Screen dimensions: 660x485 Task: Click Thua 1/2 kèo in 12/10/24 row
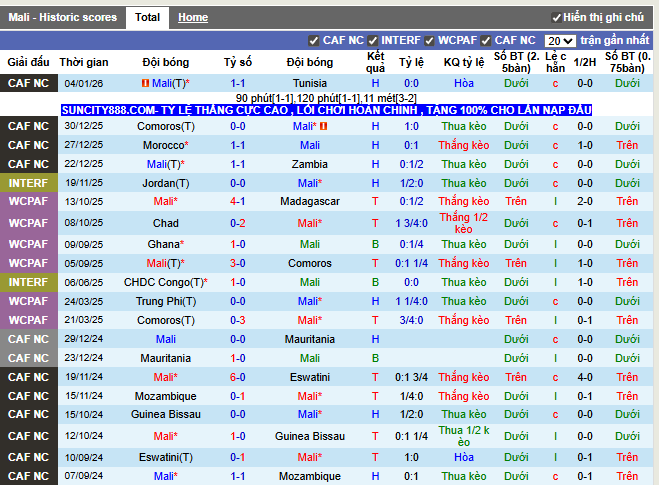click(464, 436)
